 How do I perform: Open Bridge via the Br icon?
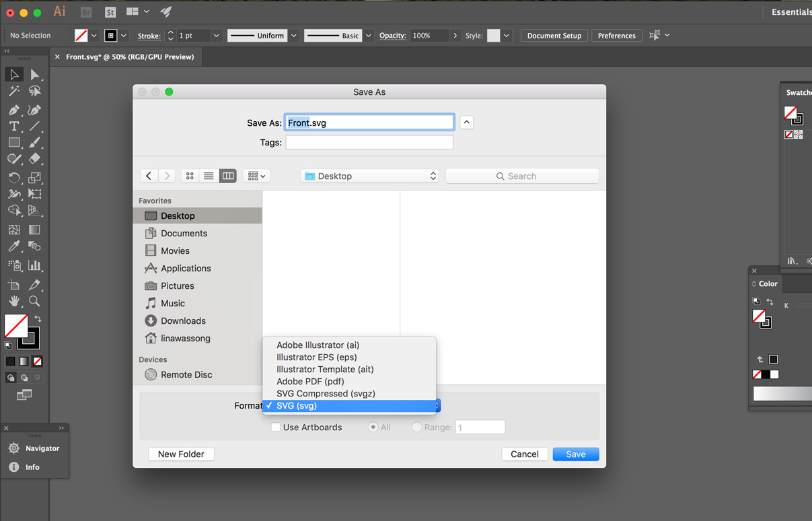[x=85, y=12]
